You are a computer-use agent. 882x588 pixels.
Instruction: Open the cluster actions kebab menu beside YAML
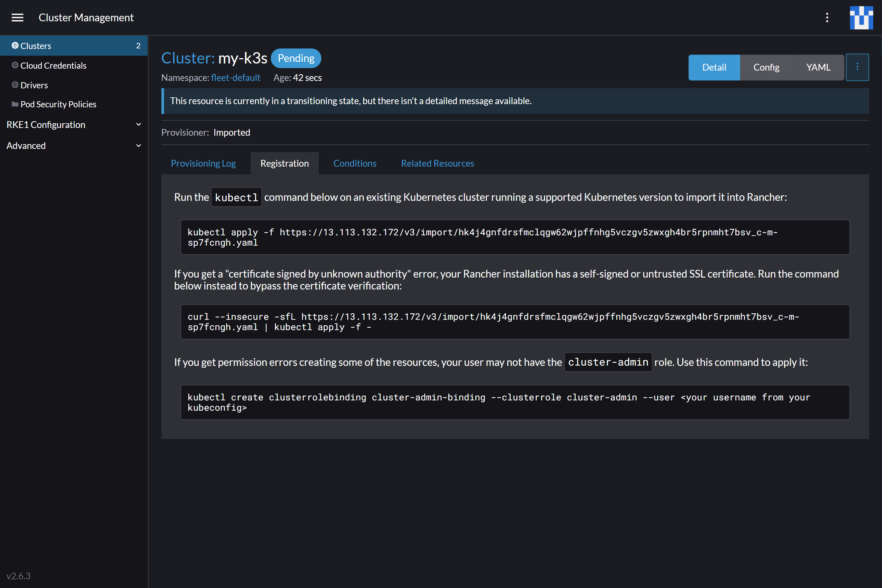[x=857, y=67]
